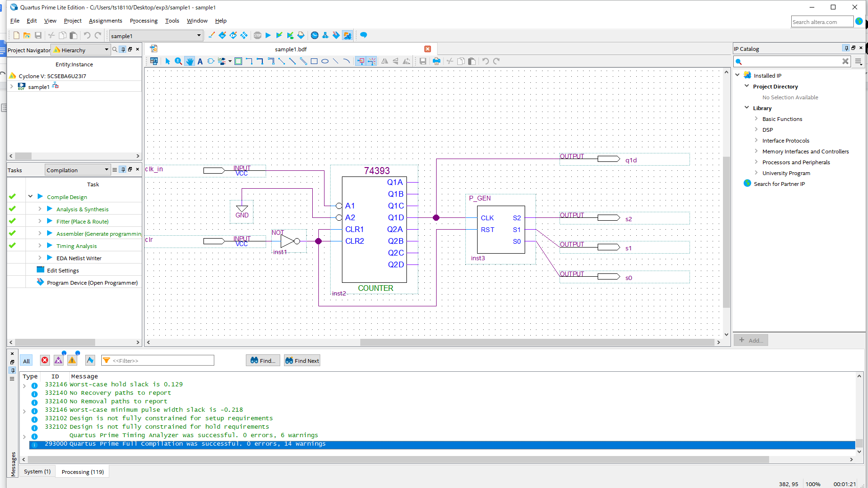Toggle the flagged messages filter
This screenshot has height=488, width=868.
(90, 360)
